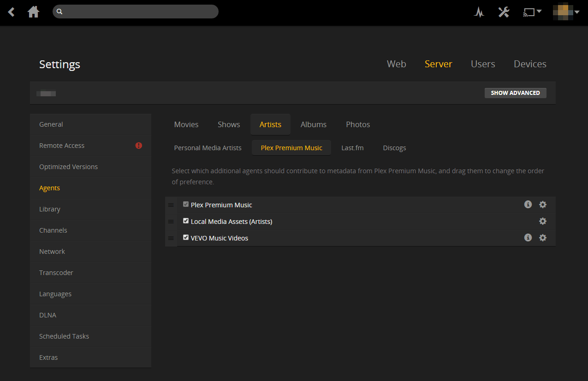Uncheck Local Media Assets (Artists)
588x381 pixels.
coord(186,221)
